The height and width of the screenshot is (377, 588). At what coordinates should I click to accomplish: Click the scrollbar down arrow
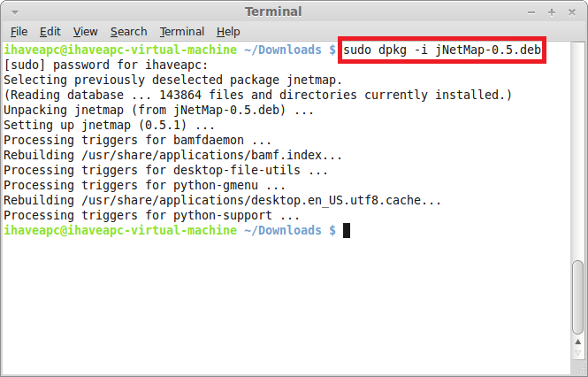[578, 353]
